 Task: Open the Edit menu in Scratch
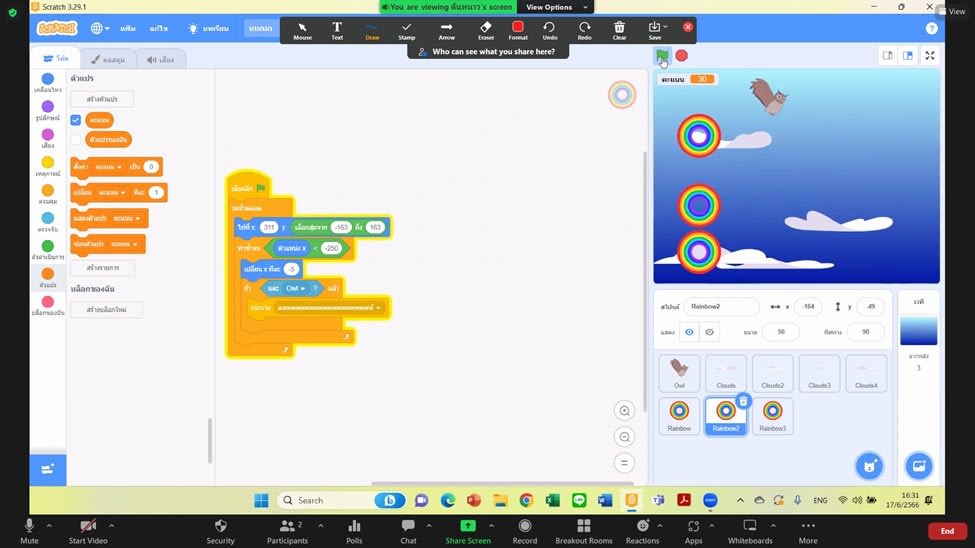(x=159, y=28)
